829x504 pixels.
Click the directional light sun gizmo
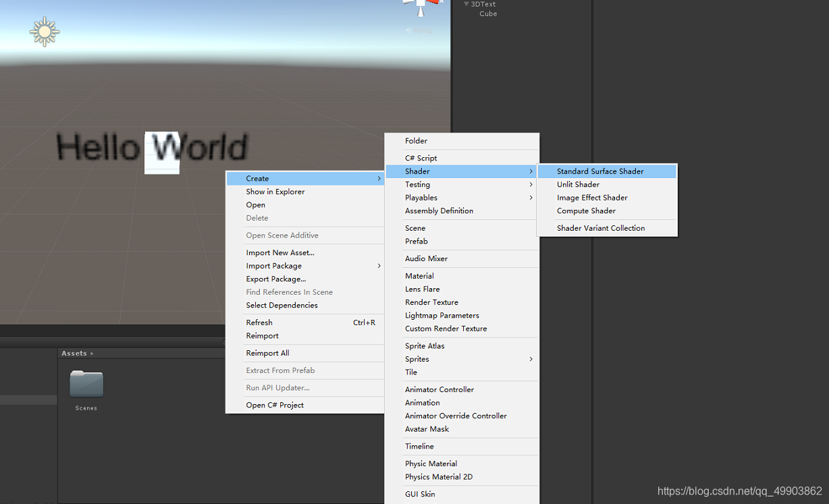tap(45, 31)
